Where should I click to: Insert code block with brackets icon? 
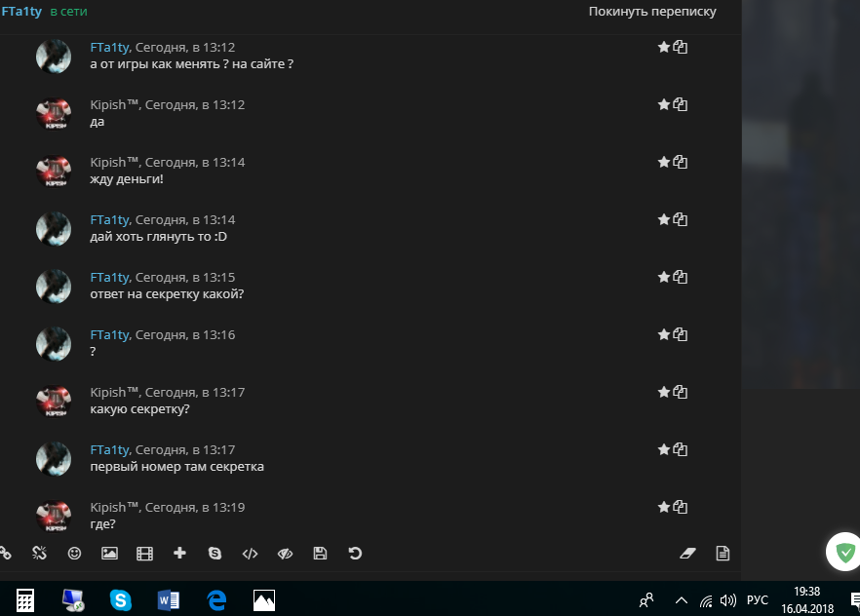(x=250, y=554)
